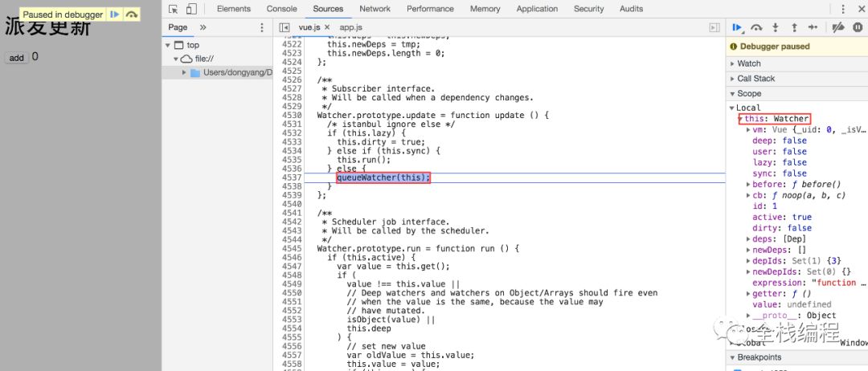The image size is (868, 371).
Task: Click line number 4537 in gutter
Action: click(x=291, y=177)
